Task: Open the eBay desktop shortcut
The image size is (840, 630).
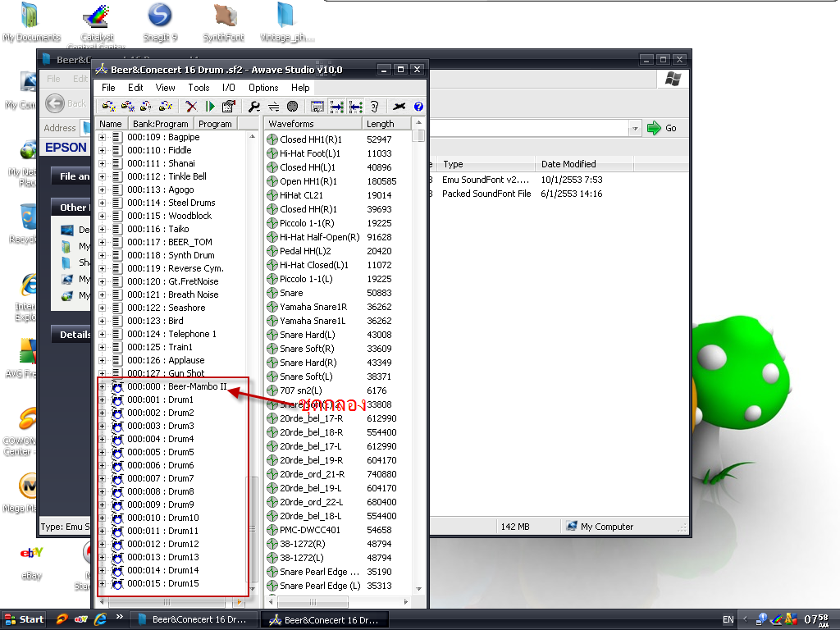Action: click(31, 561)
